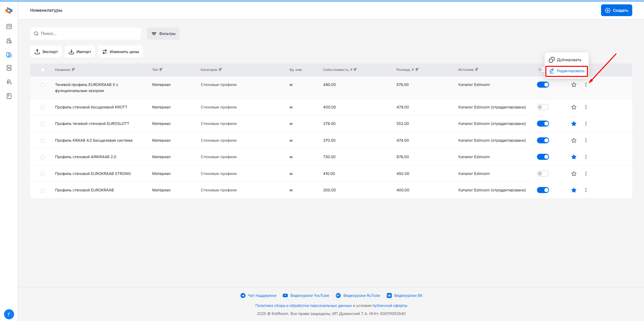Open three-dot menu for Профиль KRAAB 4.0
Viewport: 644px width, 321px height.
[586, 141]
